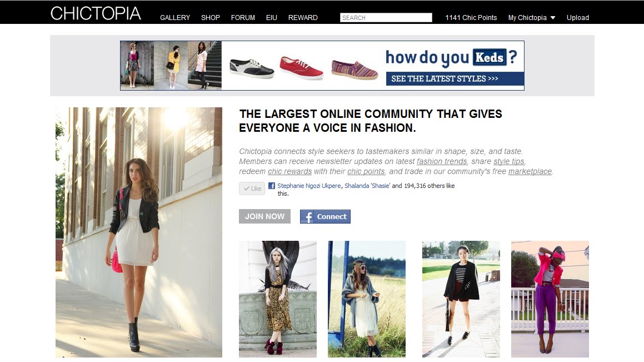The image size is (644, 362).
Task: Open the Reward menu item
Action: coord(303,18)
